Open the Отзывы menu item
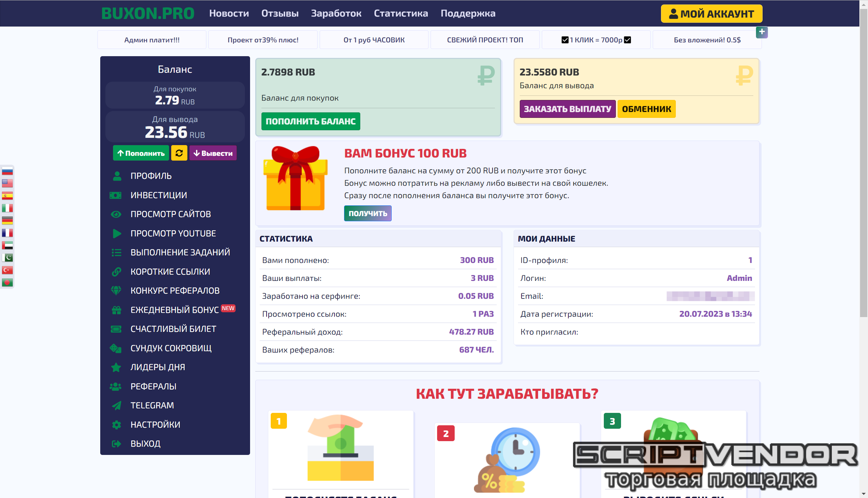 [x=280, y=13]
